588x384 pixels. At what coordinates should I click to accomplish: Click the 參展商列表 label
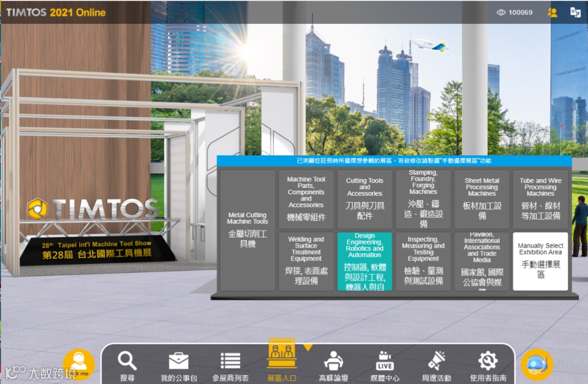tap(230, 378)
